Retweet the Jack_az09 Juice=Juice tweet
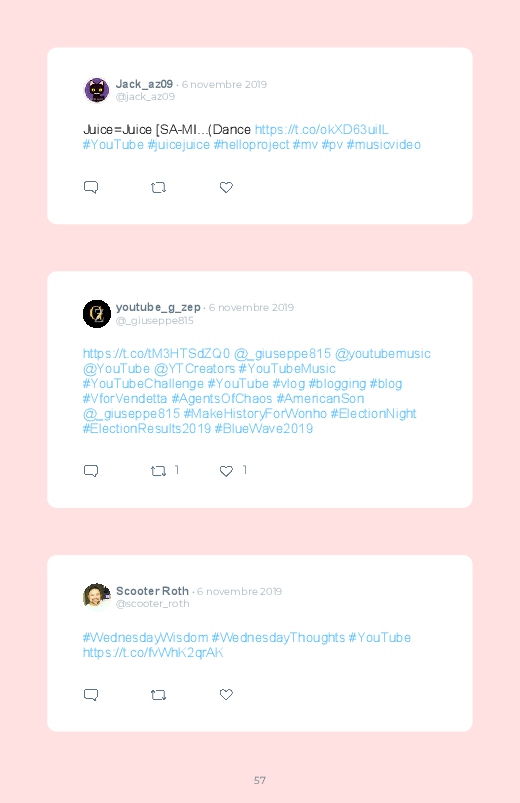520x803 pixels. (x=158, y=187)
